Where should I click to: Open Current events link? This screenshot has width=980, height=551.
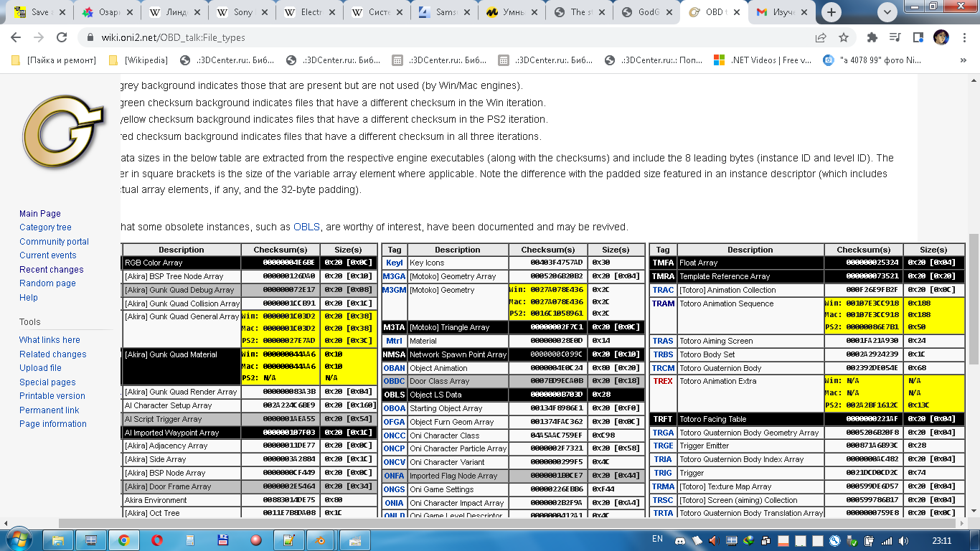tap(48, 255)
